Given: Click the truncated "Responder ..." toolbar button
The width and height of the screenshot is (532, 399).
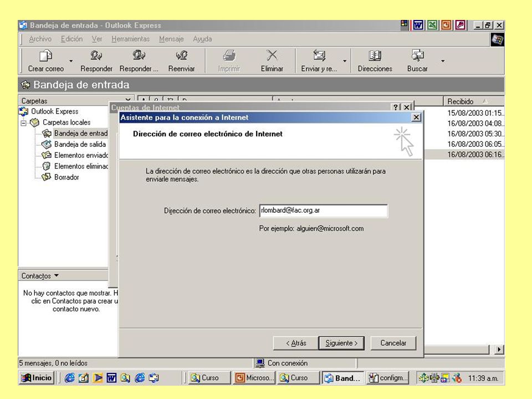Looking at the screenshot, I should click(x=139, y=61).
